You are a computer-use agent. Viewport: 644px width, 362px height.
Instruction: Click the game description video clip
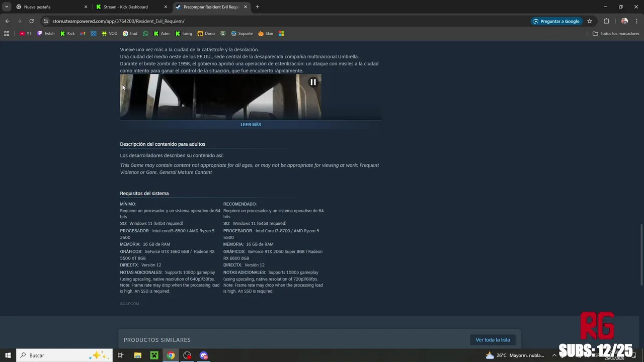coord(220,97)
